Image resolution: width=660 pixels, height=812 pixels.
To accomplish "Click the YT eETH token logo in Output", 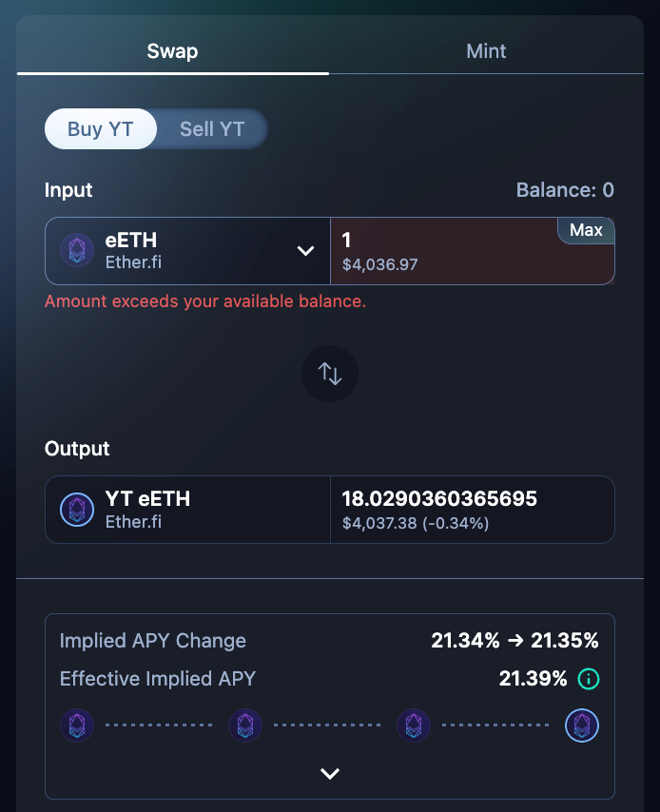I will tap(77, 509).
